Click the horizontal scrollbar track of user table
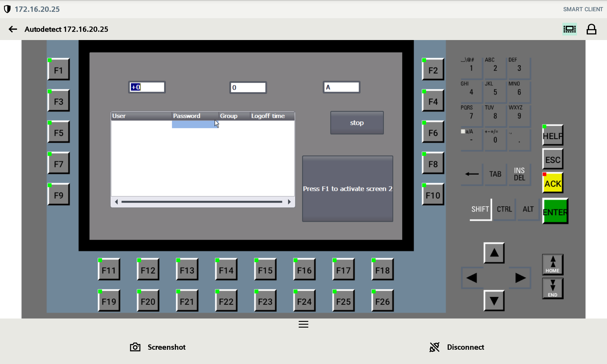The height and width of the screenshot is (364, 607). pos(202,202)
